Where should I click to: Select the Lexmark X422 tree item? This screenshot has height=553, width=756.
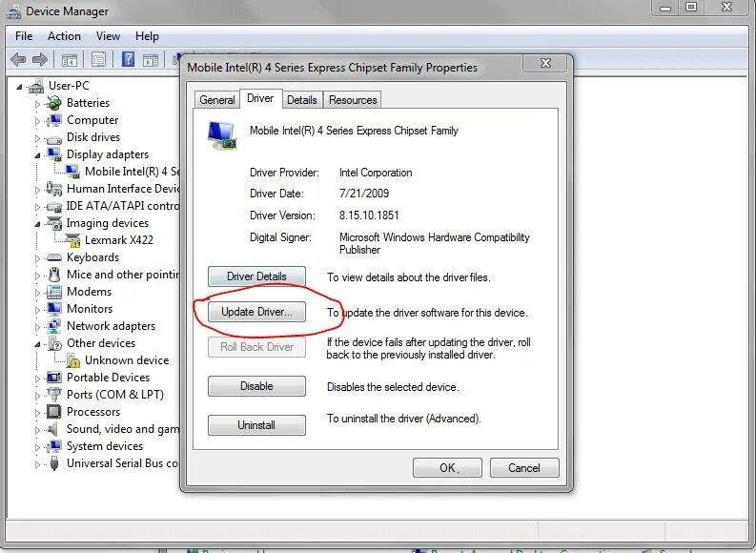pyautogui.click(x=119, y=240)
